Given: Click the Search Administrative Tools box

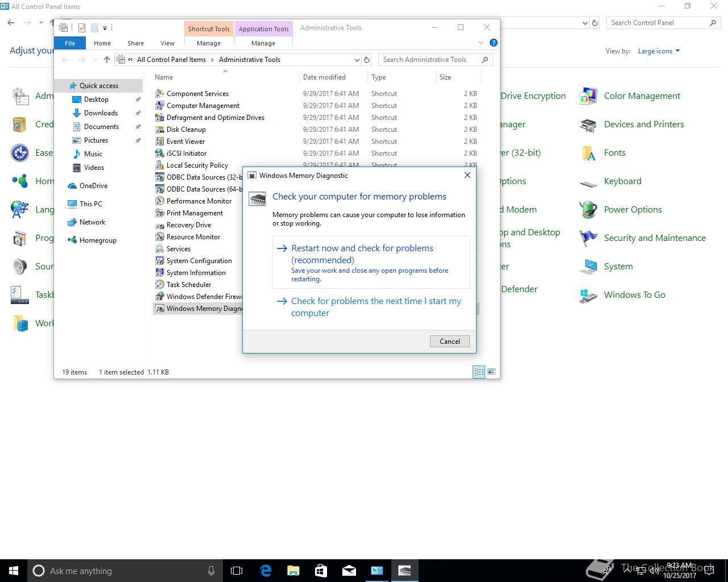Looking at the screenshot, I should (x=435, y=60).
